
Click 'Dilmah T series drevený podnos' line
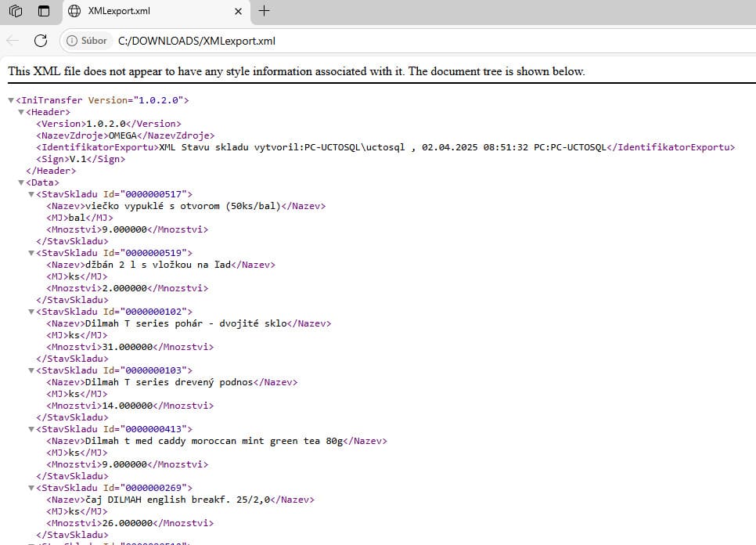click(x=171, y=382)
